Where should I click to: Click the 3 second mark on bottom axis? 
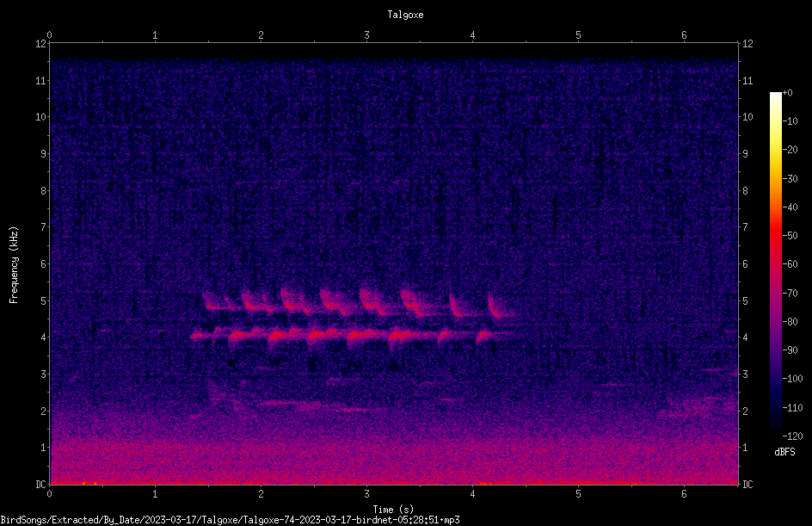(366, 494)
